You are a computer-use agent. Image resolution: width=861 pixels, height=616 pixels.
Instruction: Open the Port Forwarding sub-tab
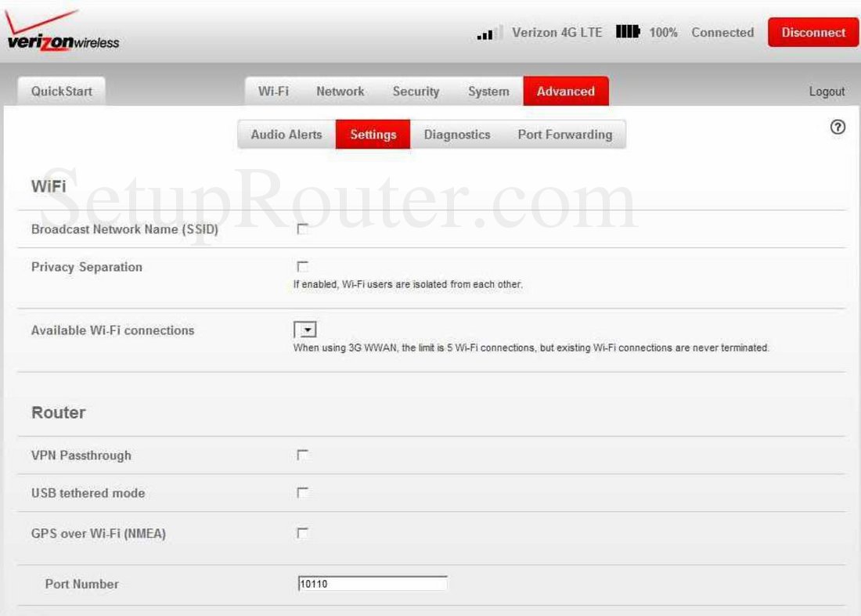click(565, 135)
